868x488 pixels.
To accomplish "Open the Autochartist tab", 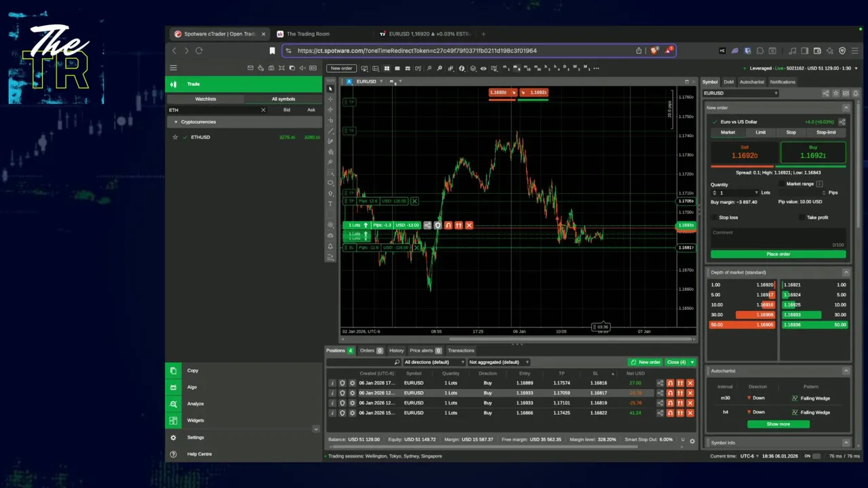I will 751,82.
